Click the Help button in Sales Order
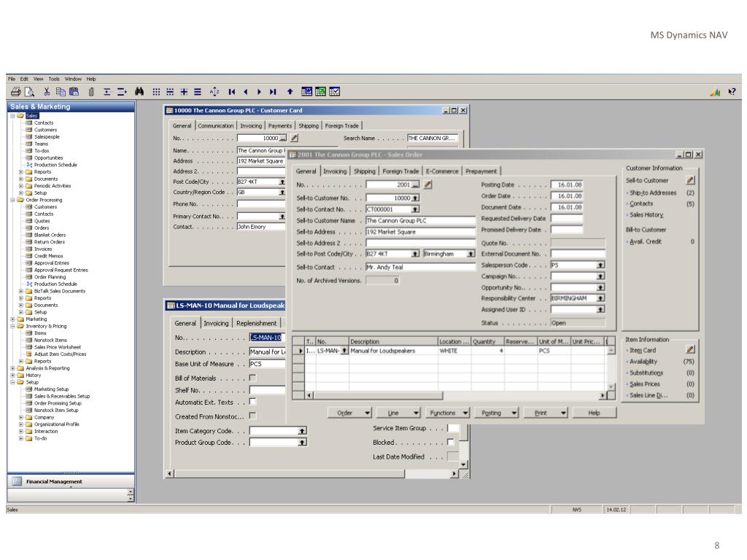This screenshot has height=560, width=747. (x=594, y=413)
